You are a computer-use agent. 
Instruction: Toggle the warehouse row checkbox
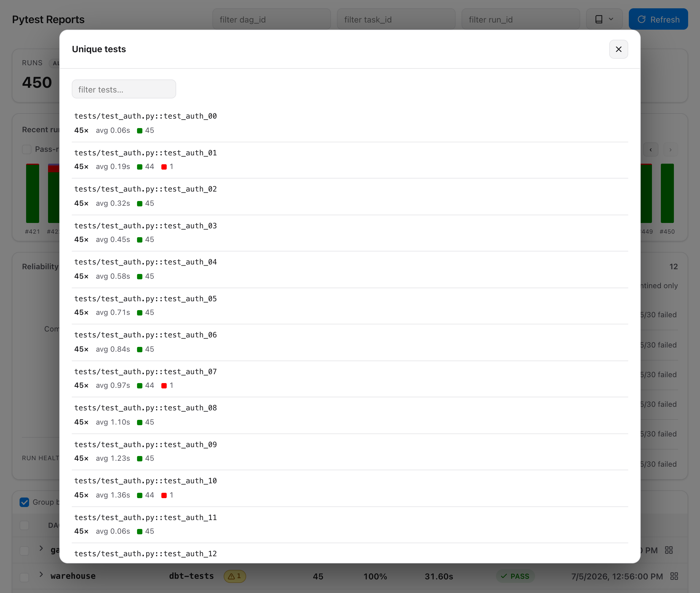click(x=24, y=577)
